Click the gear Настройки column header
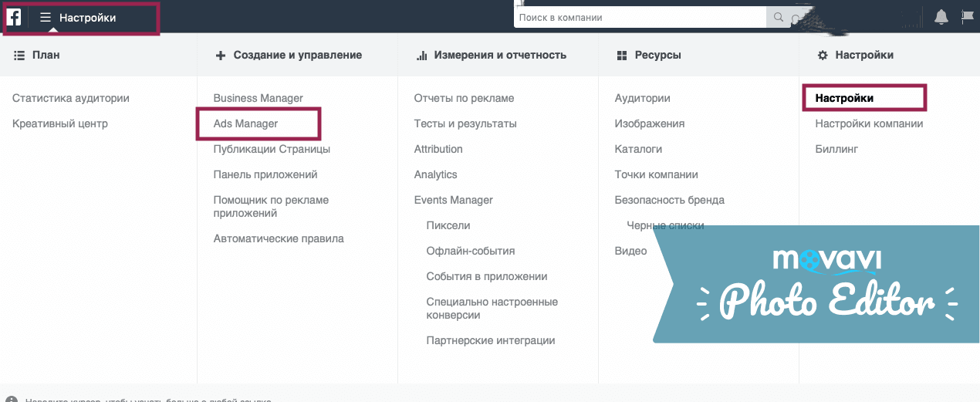The width and height of the screenshot is (980, 402). [855, 55]
